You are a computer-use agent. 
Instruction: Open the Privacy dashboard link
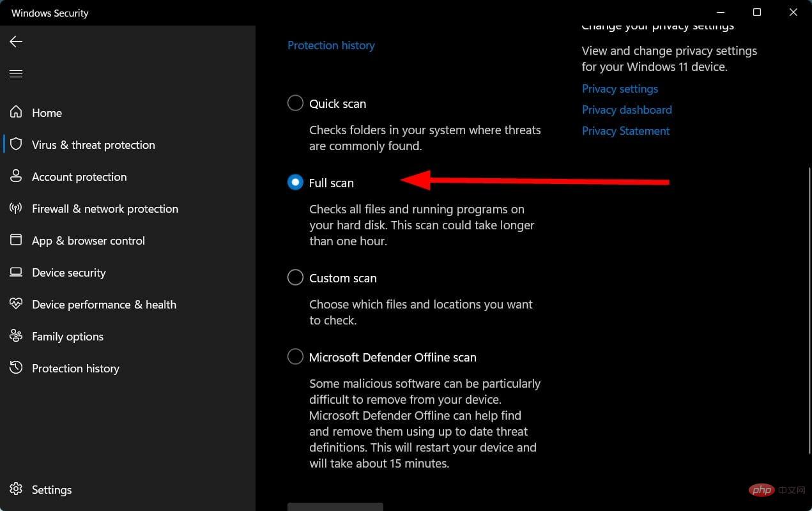click(627, 110)
